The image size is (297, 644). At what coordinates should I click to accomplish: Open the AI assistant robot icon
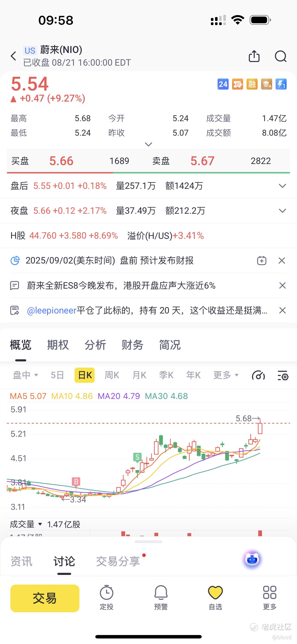tap(252, 559)
